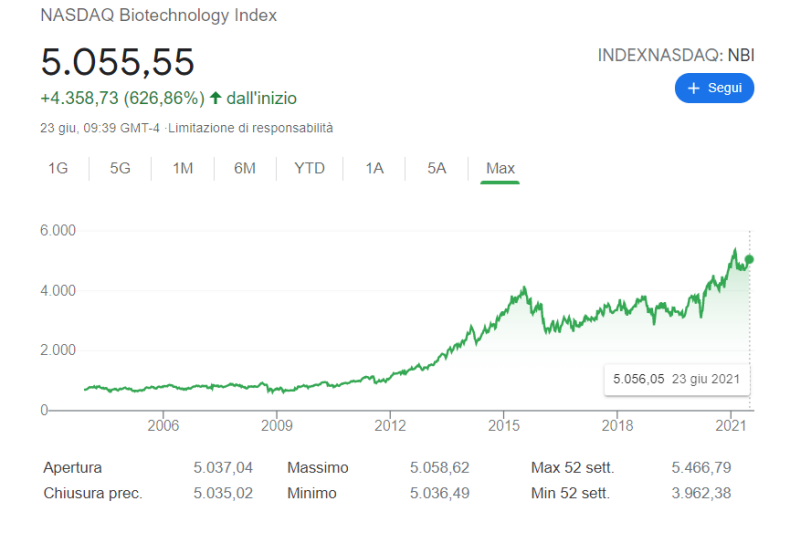Click the price 5.055,55
This screenshot has width=811, height=543.
pyautogui.click(x=117, y=62)
